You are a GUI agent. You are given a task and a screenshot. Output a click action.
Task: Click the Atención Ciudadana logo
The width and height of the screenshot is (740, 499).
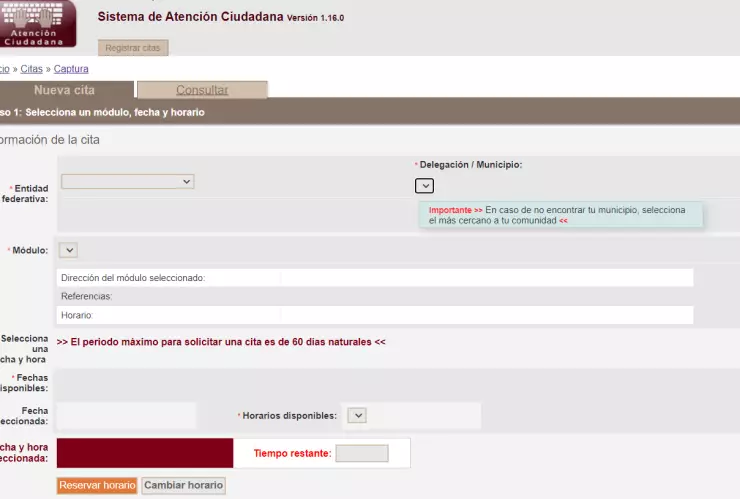[x=38, y=23]
